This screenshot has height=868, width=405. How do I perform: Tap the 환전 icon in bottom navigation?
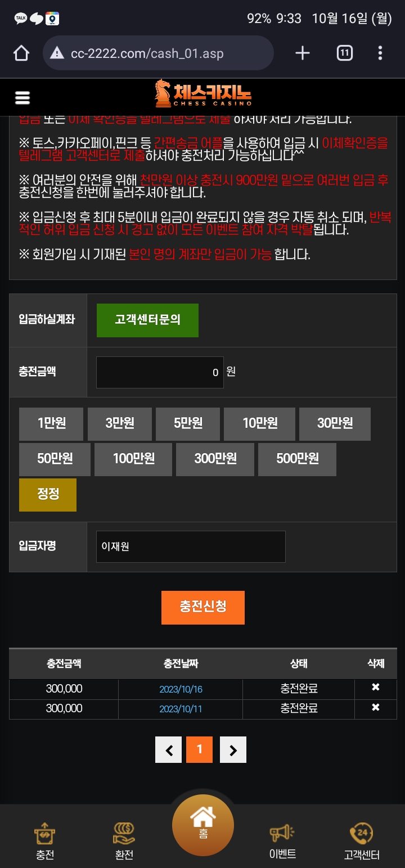click(124, 841)
